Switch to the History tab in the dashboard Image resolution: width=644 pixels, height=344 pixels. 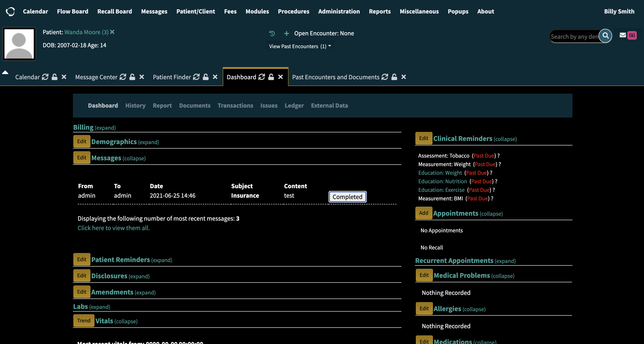click(x=135, y=105)
